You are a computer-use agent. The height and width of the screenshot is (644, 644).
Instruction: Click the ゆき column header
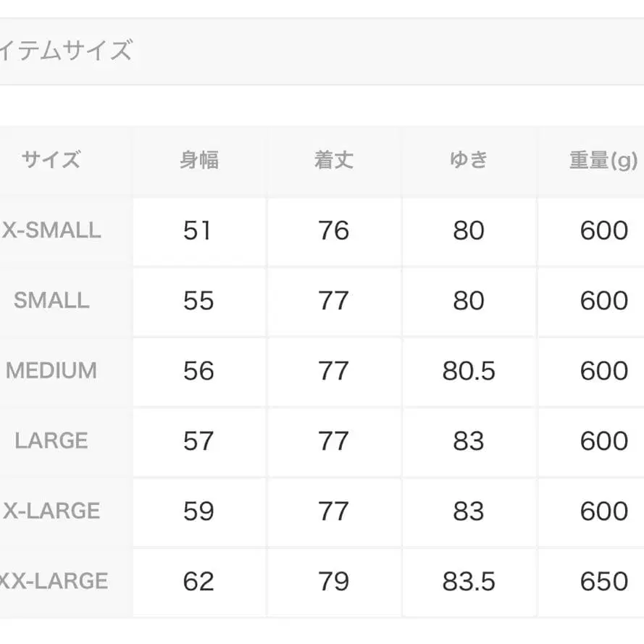pyautogui.click(x=468, y=160)
